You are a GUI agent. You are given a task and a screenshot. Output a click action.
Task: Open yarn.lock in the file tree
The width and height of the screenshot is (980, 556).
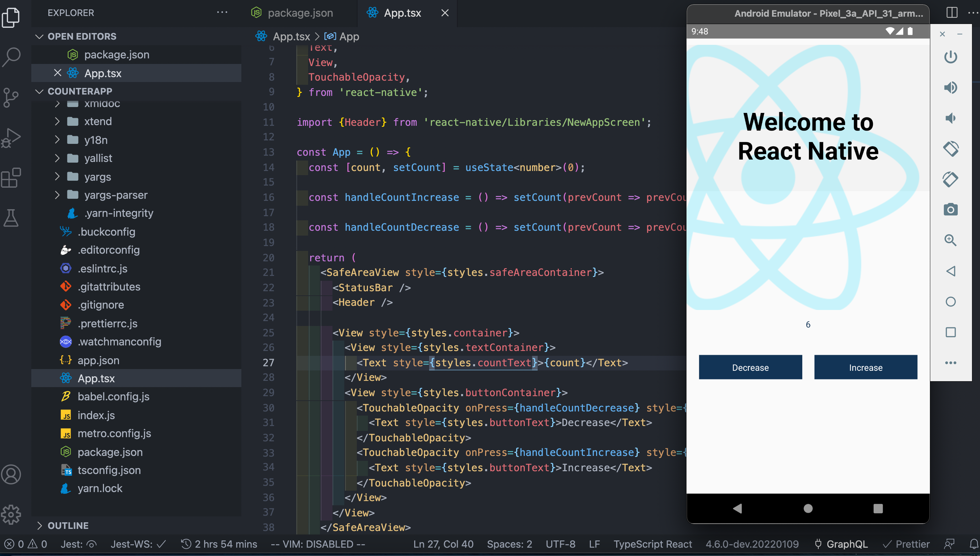tap(100, 488)
